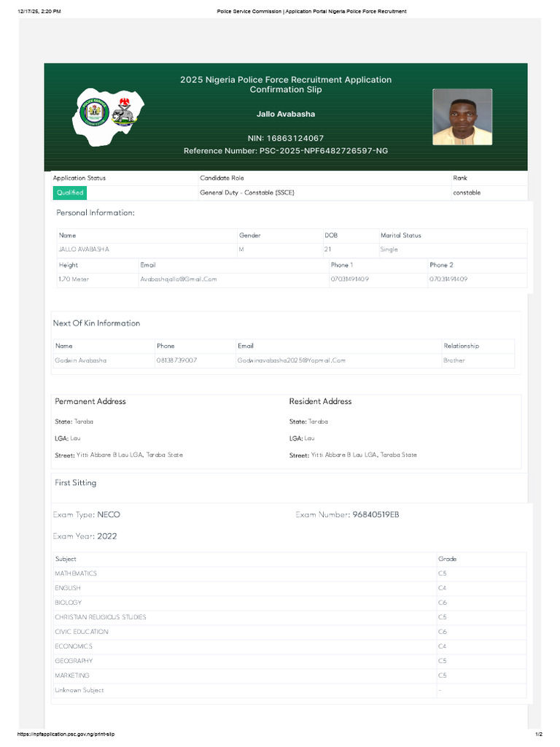Click the Jallo Avabasha header name
Image resolution: width=560 pixels, height=747 pixels.
(286, 114)
